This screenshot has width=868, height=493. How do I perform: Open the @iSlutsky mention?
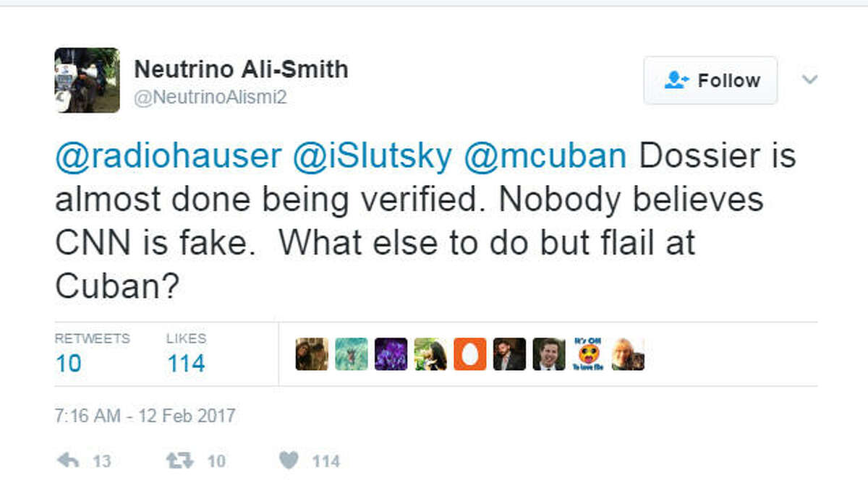(x=371, y=157)
